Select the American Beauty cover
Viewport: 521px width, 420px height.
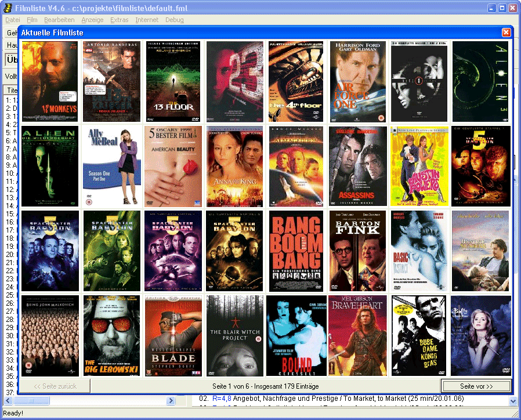pyautogui.click(x=173, y=166)
